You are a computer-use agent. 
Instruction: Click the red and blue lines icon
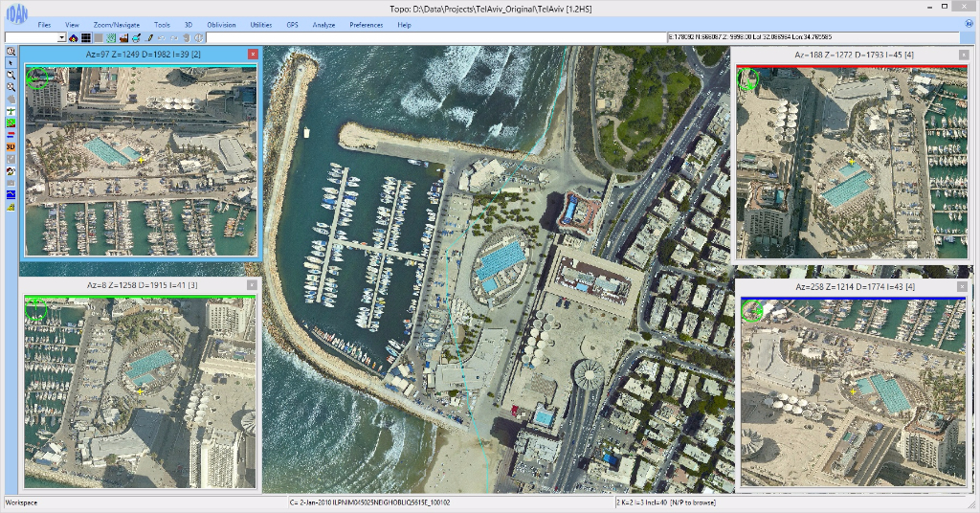coord(11,136)
